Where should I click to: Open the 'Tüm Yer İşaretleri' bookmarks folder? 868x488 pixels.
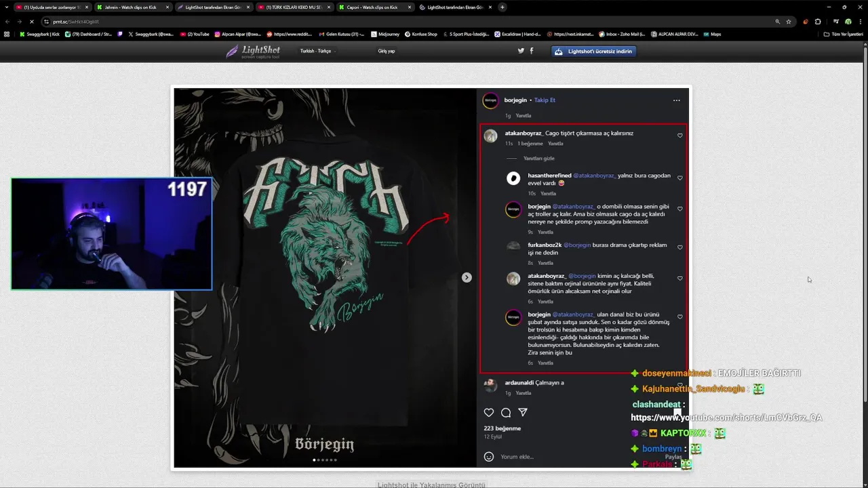pyautogui.click(x=844, y=34)
